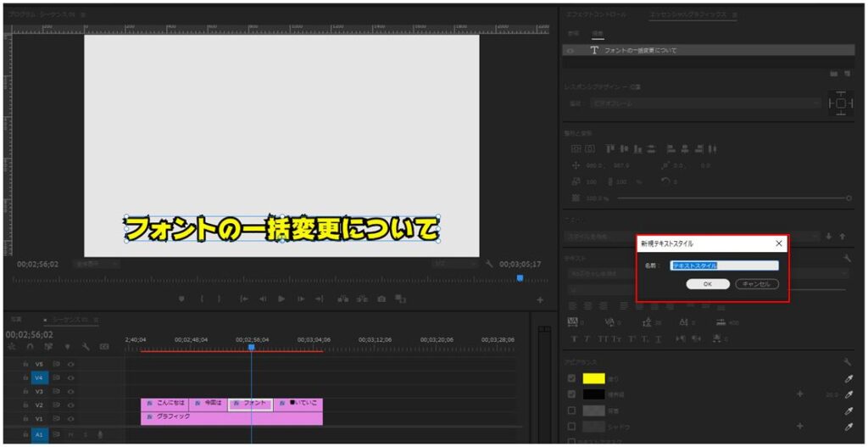The height and width of the screenshot is (447, 868).
Task: Toggle the black stroke checkbox
Action: click(571, 394)
